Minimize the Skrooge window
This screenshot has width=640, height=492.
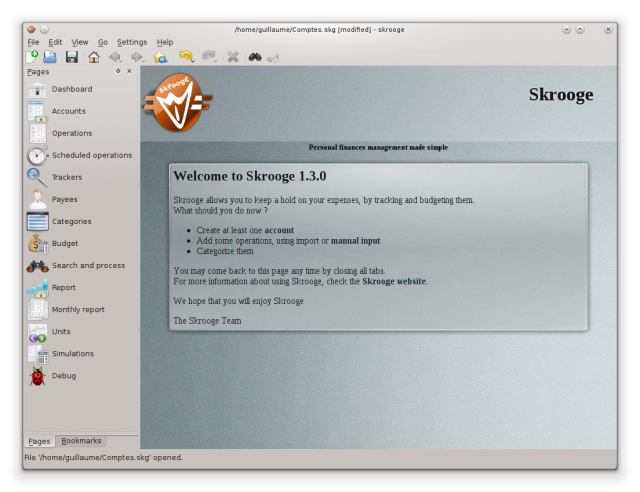(x=566, y=29)
